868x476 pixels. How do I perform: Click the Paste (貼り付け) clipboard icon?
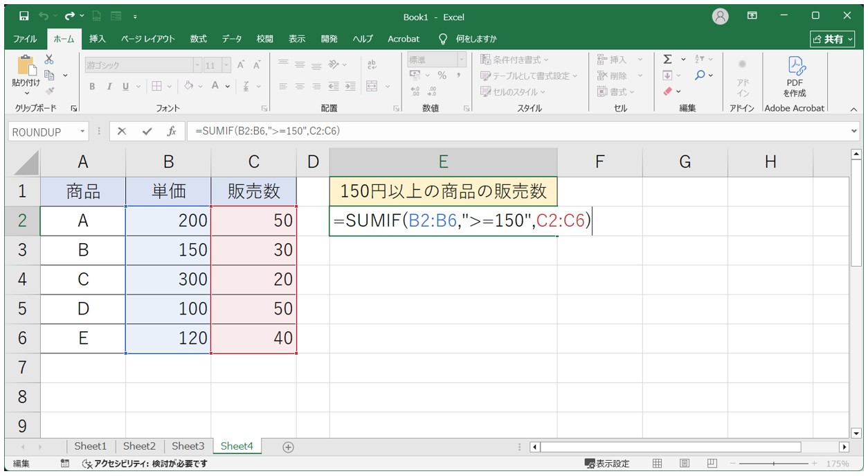tap(26, 66)
